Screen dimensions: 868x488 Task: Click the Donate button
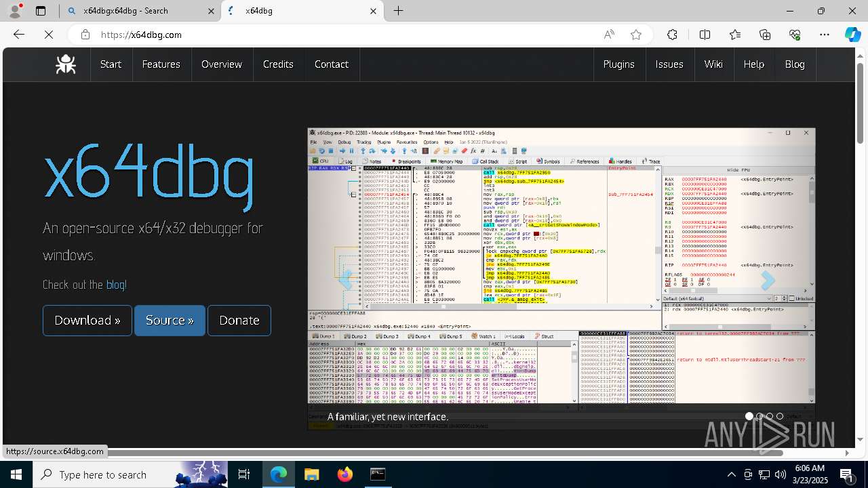pyautogui.click(x=239, y=320)
